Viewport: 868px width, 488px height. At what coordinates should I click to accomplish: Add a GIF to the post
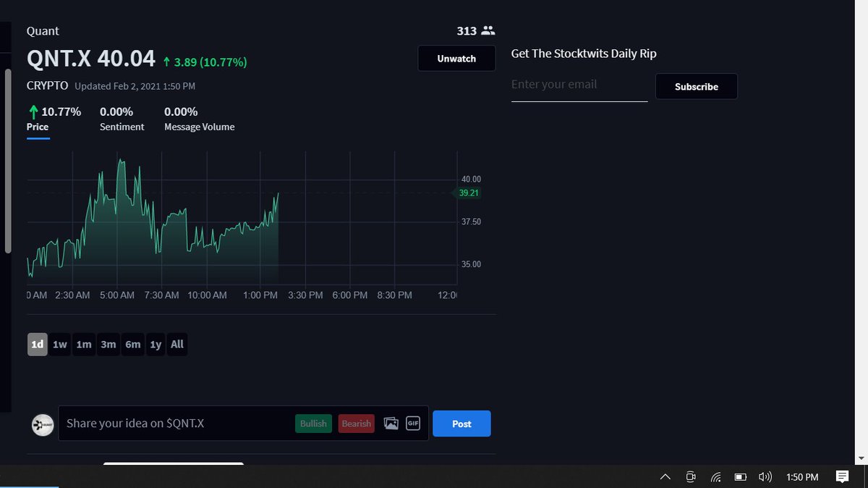pyautogui.click(x=413, y=424)
